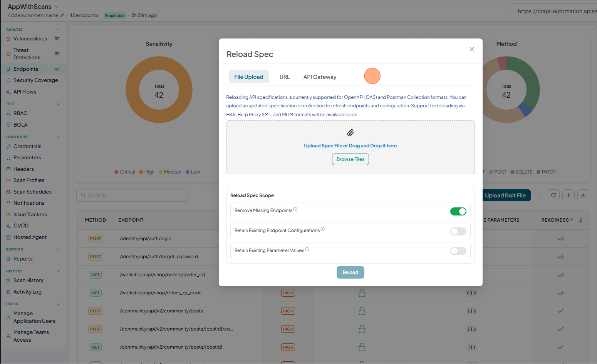Sort by the READINESS column arrows
Image resolution: width=597 pixels, height=364 pixels.
581,220
